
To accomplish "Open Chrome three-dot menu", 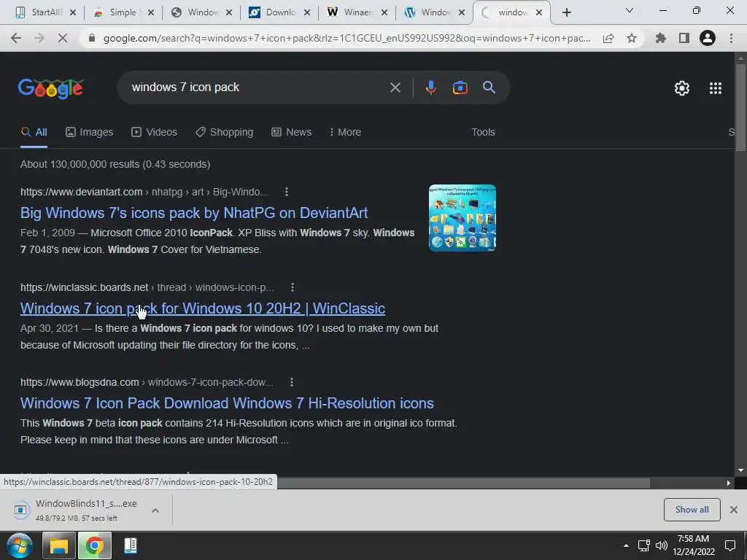I will pos(731,38).
